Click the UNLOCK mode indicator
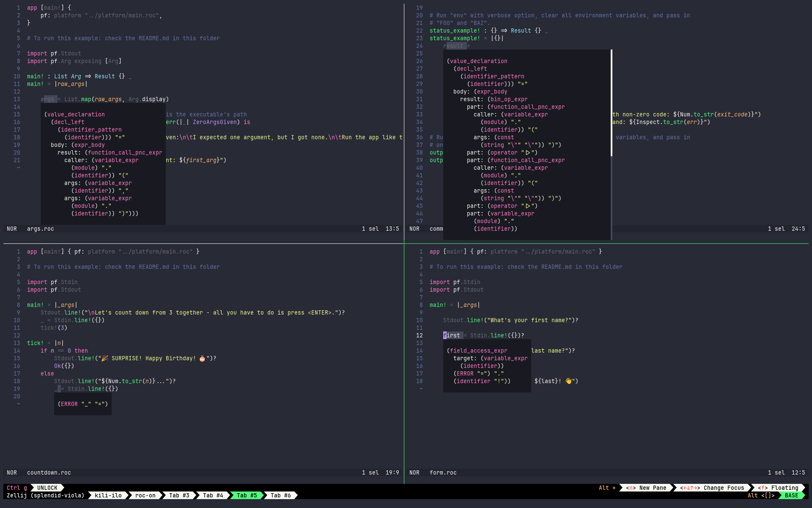Image resolution: width=812 pixels, height=508 pixels. [x=47, y=488]
